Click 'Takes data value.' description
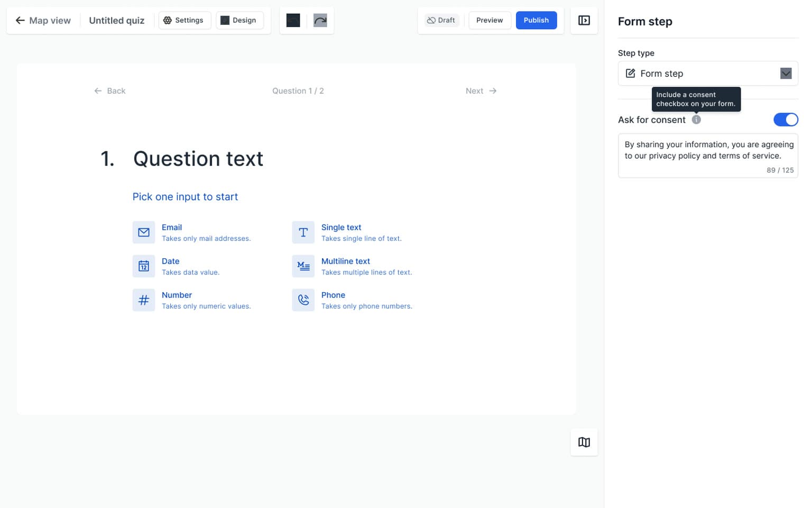Image resolution: width=812 pixels, height=508 pixels. click(190, 273)
